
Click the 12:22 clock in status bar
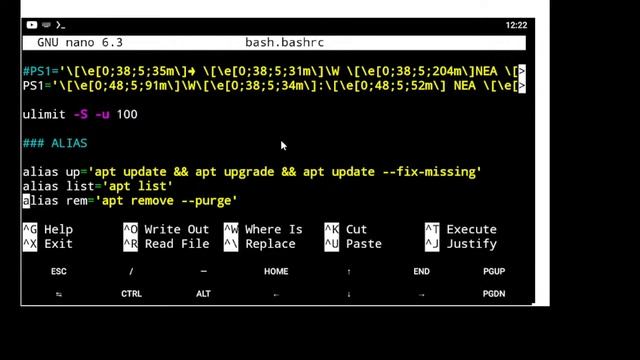[516, 25]
